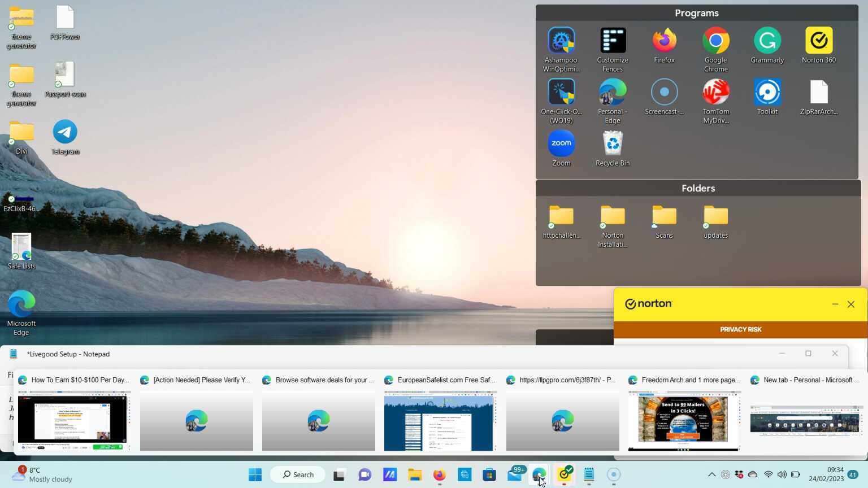
Task: Switch to the EuropeanSafelist.com Edge window preview
Action: coord(440,420)
